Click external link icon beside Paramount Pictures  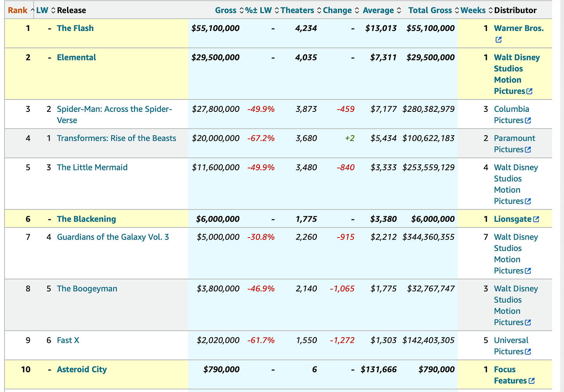[x=528, y=150]
